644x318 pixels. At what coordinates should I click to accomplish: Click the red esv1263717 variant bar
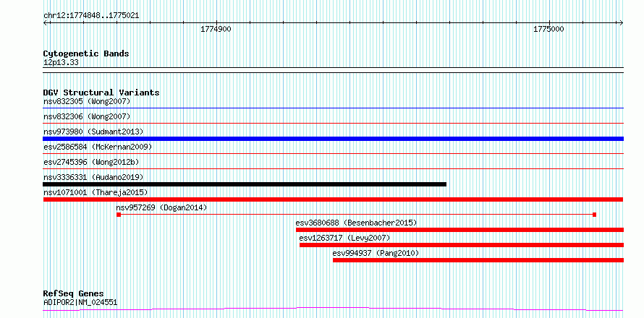point(461,245)
